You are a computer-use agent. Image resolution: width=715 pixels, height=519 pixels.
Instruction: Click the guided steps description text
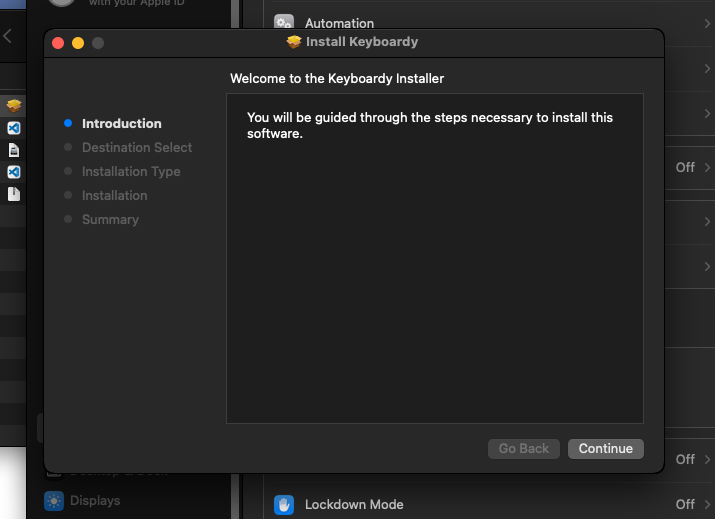tap(430, 125)
